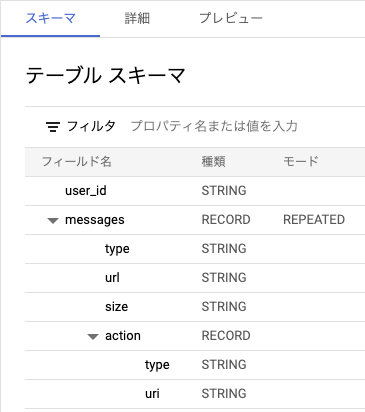This screenshot has width=365, height=412.
Task: Click the size field name
Action: (116, 307)
